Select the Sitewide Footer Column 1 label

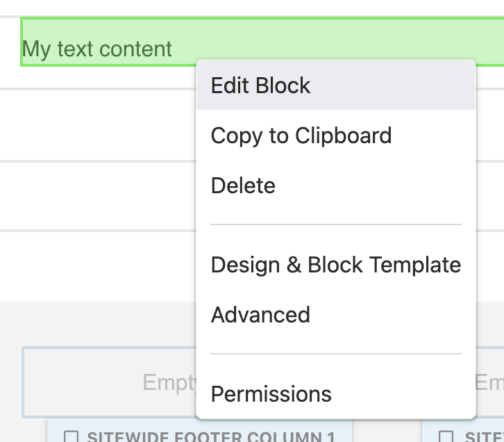coord(208,437)
